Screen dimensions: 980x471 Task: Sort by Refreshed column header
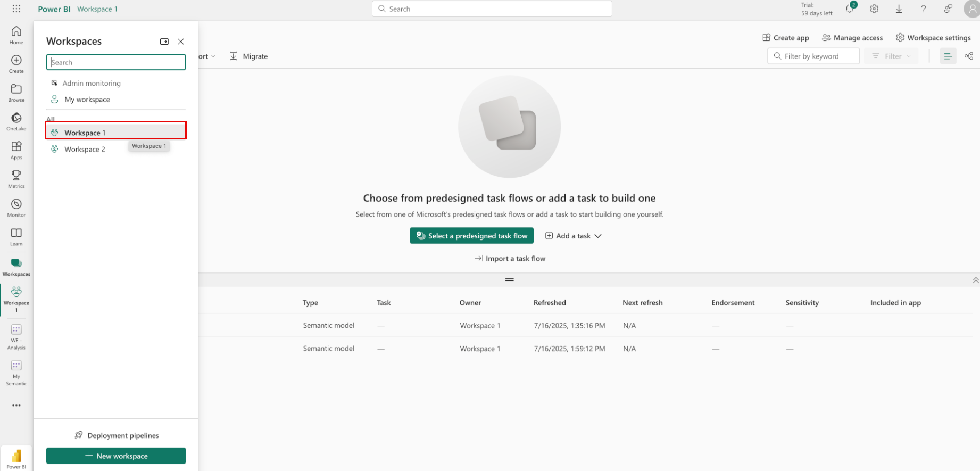[550, 303]
